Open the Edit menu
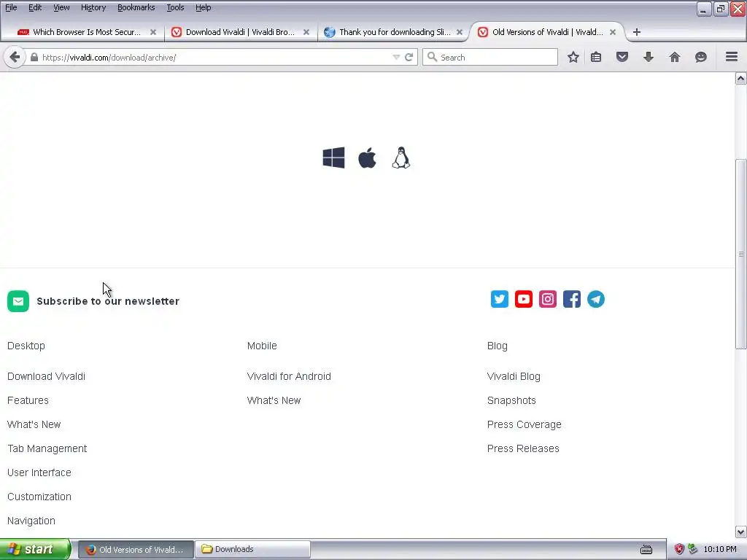This screenshot has width=747, height=560. coord(35,7)
